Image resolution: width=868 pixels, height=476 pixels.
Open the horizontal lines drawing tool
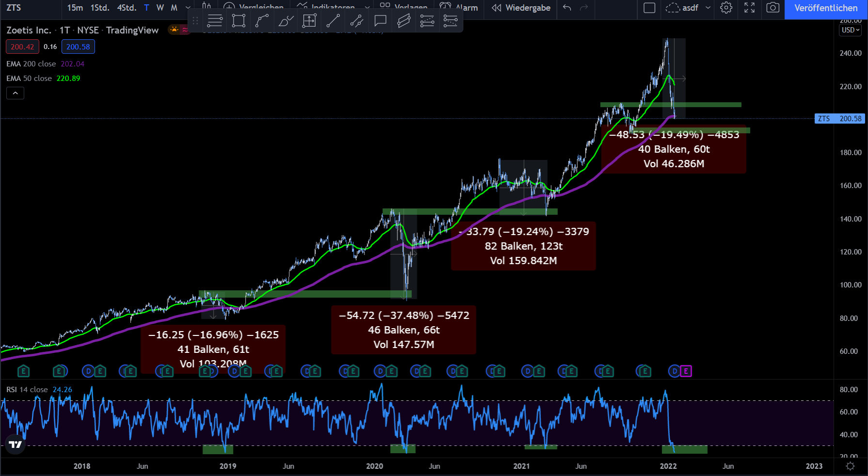pos(215,21)
